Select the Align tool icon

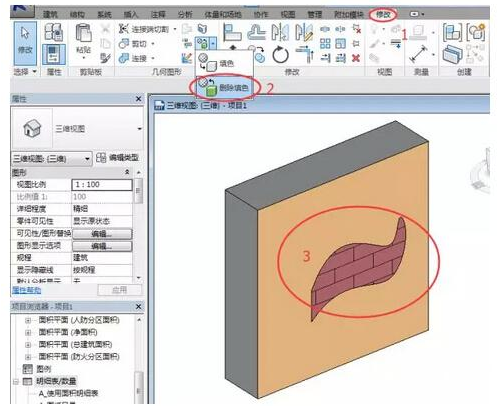pos(232,32)
